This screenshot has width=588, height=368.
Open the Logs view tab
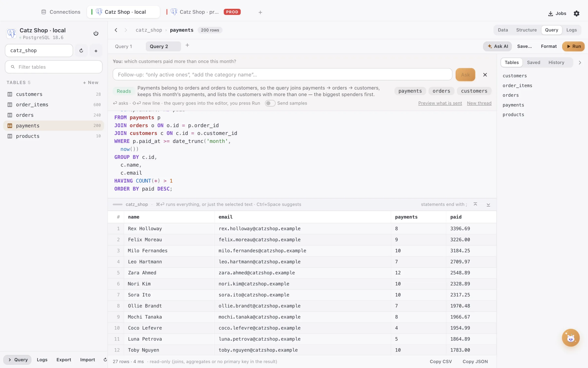coord(571,30)
